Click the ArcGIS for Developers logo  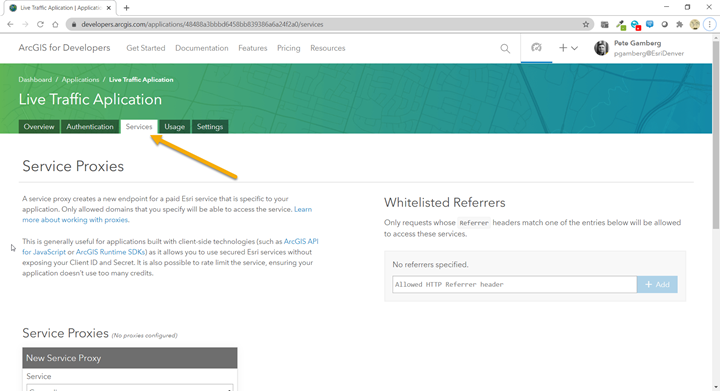pos(64,48)
